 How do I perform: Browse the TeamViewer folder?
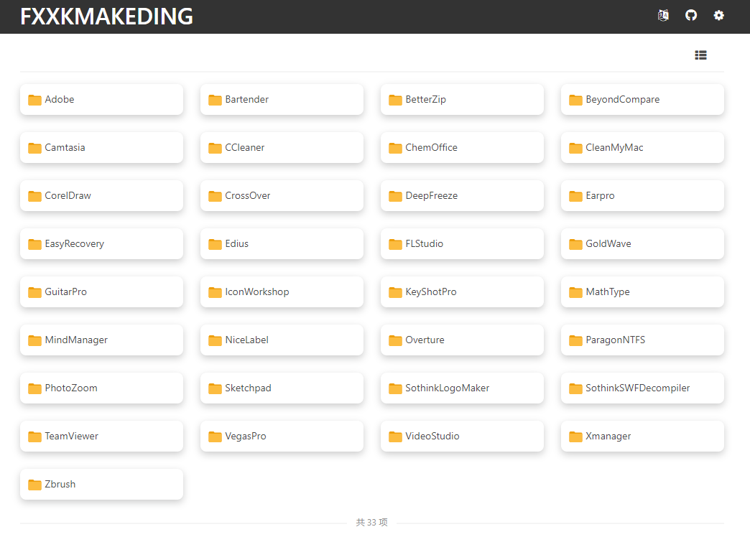pos(101,436)
